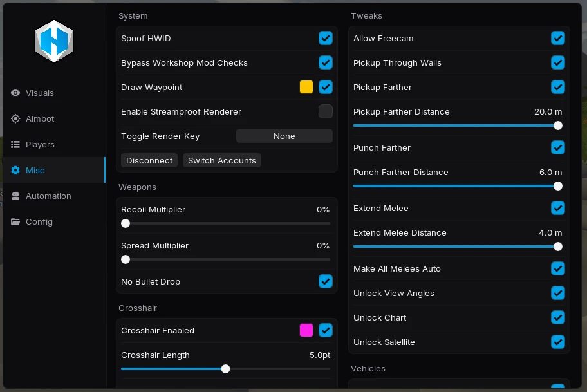Uncheck Unlock Chart
587x392 pixels.
558,317
